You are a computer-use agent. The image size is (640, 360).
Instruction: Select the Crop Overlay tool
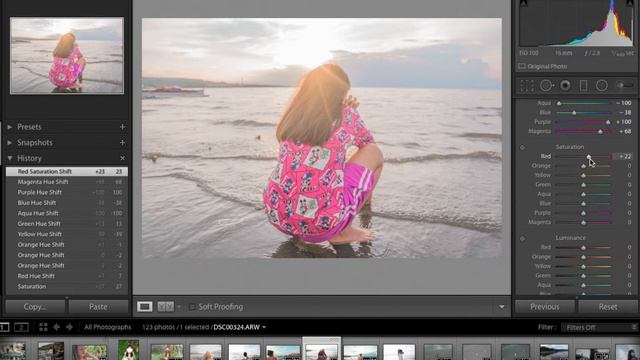tap(527, 85)
